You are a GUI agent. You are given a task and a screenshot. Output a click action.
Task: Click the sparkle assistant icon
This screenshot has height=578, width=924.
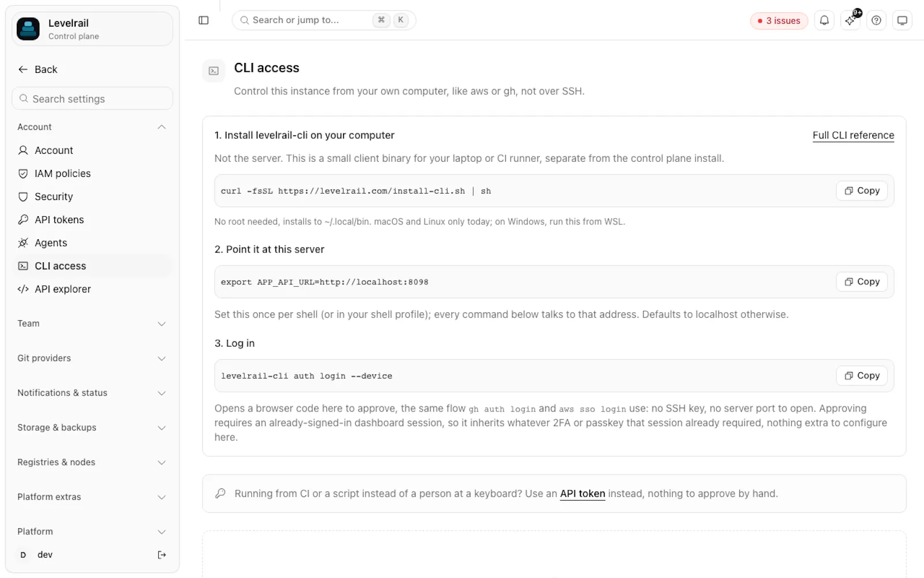[x=851, y=20]
